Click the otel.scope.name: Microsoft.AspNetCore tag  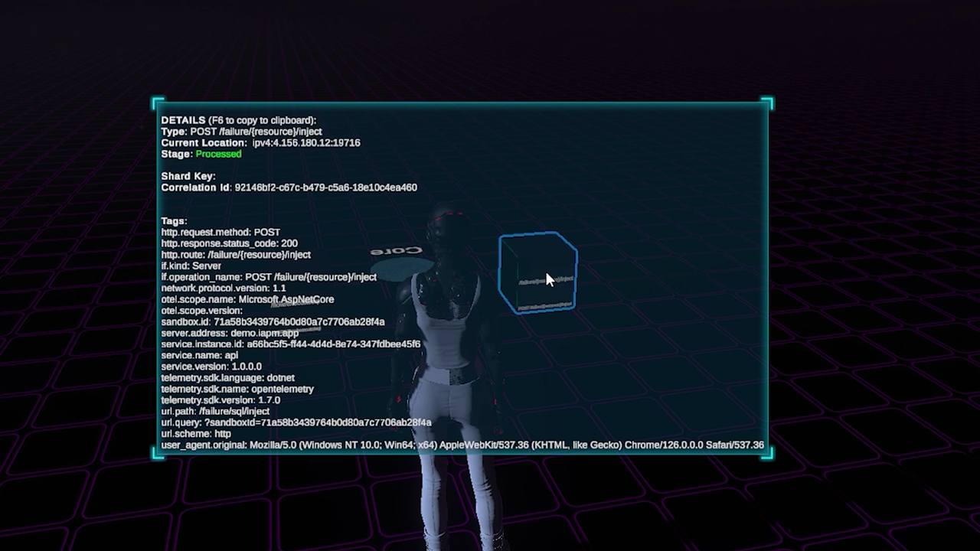click(x=247, y=299)
